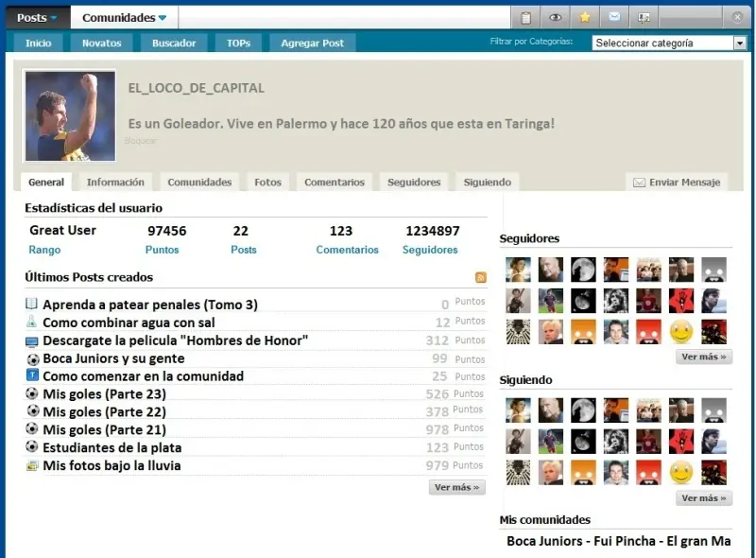Image resolution: width=756 pixels, height=558 pixels.
Task: Open the Comunidades profile tab
Action: 199,183
